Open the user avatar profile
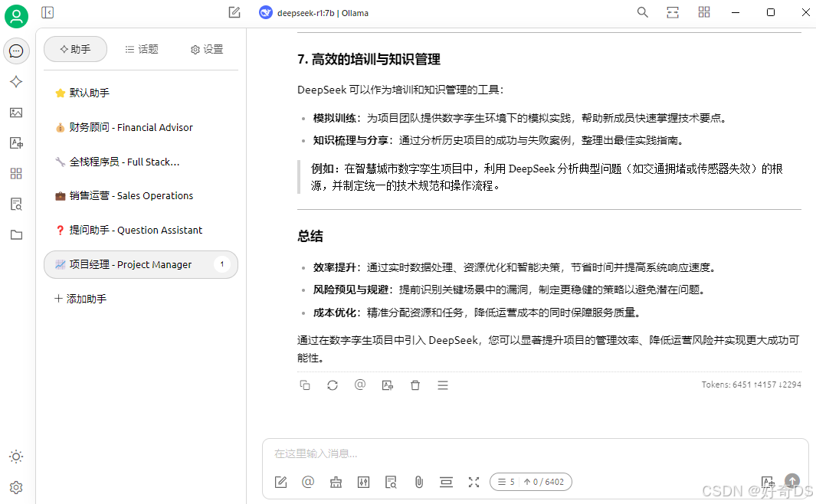The width and height of the screenshot is (816, 504). click(16, 16)
